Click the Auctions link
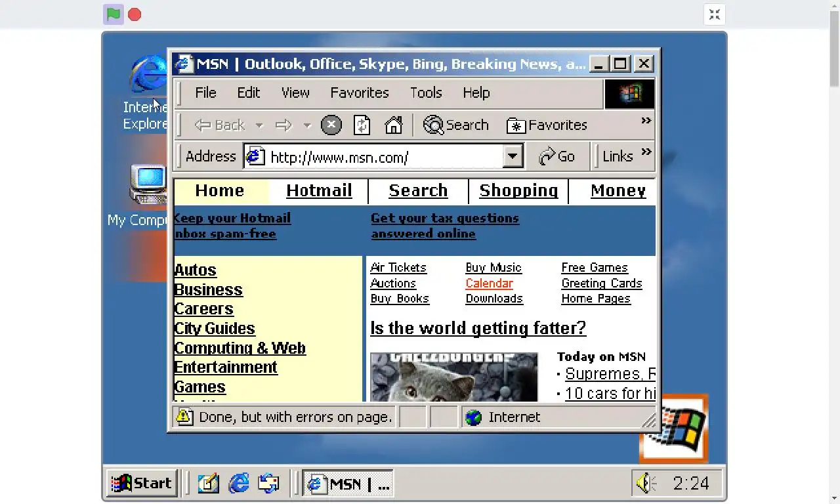This screenshot has height=504, width=840. tap(393, 283)
